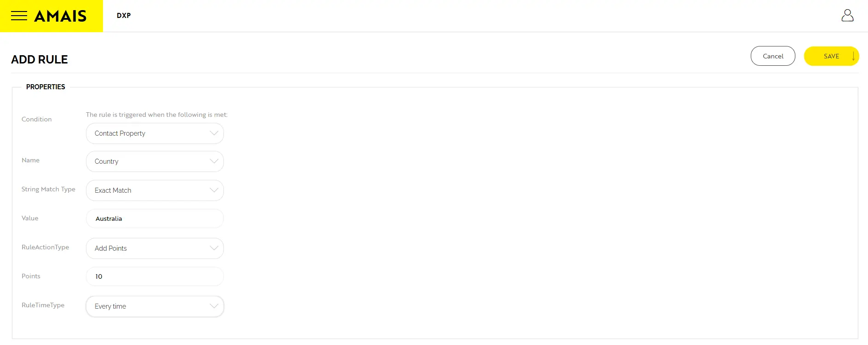The height and width of the screenshot is (345, 868).
Task: Open the user profile icon
Action: pyautogui.click(x=847, y=16)
